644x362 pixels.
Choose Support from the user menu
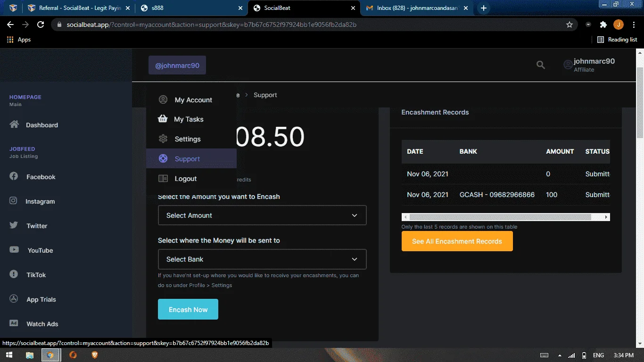click(191, 159)
